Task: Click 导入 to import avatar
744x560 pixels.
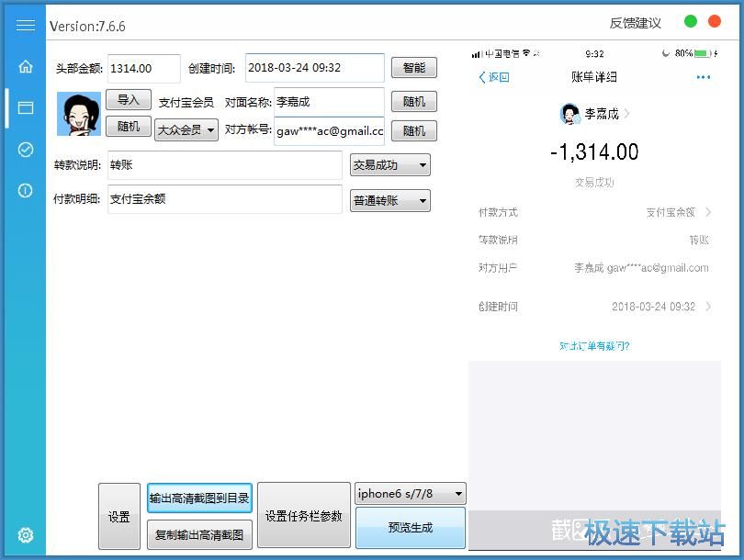Action: (x=128, y=99)
